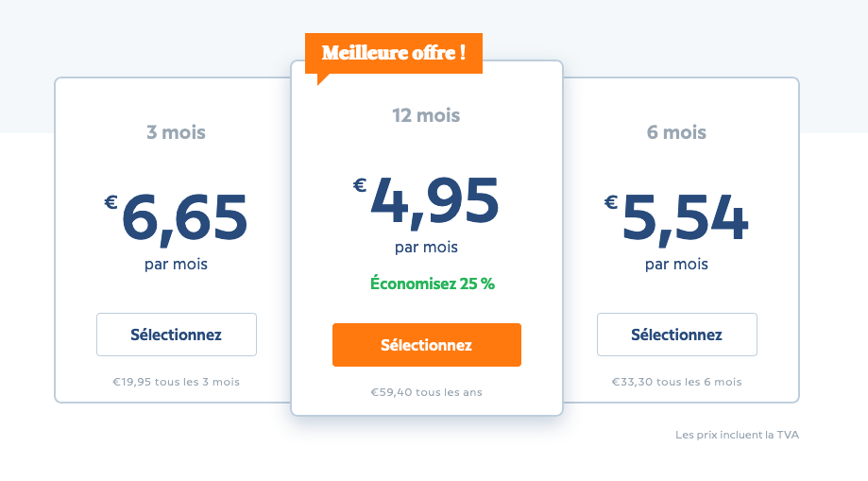Click the 5,54 price figure
This screenshot has height=481, width=868.
coord(685,218)
